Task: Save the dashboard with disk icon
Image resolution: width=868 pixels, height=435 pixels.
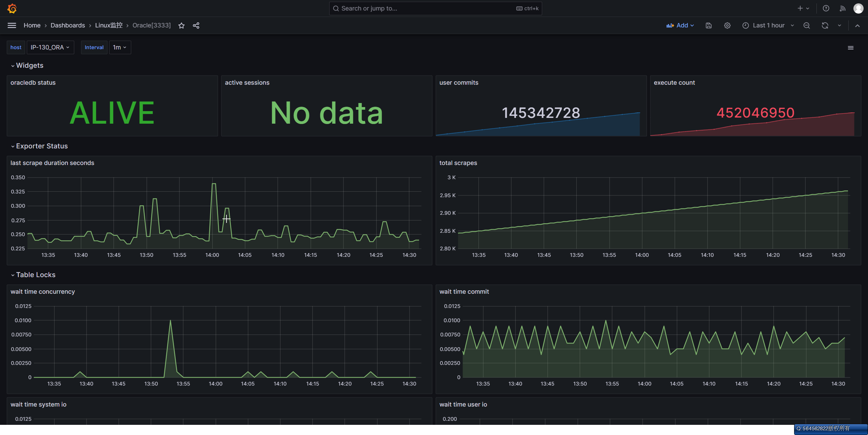Action: 709,25
